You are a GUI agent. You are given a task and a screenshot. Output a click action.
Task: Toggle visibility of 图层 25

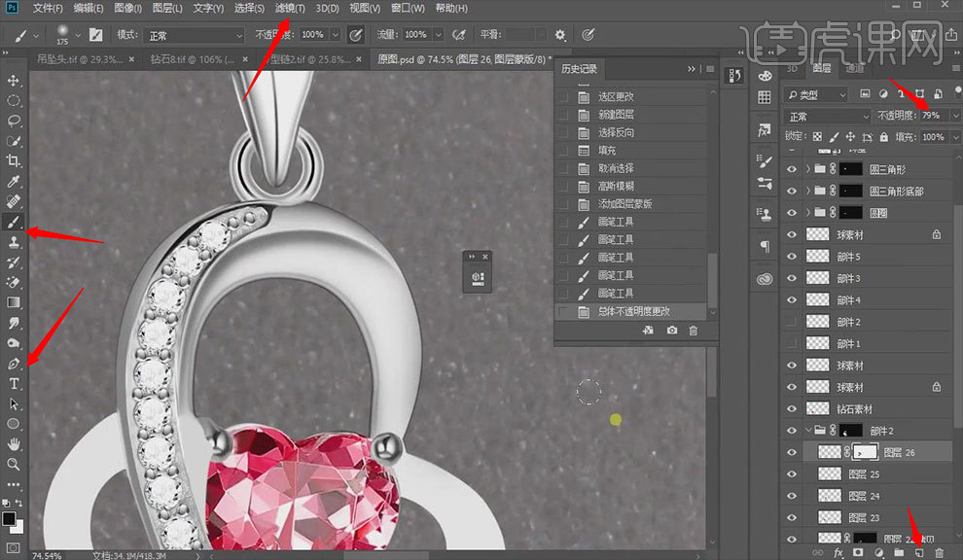coord(792,474)
